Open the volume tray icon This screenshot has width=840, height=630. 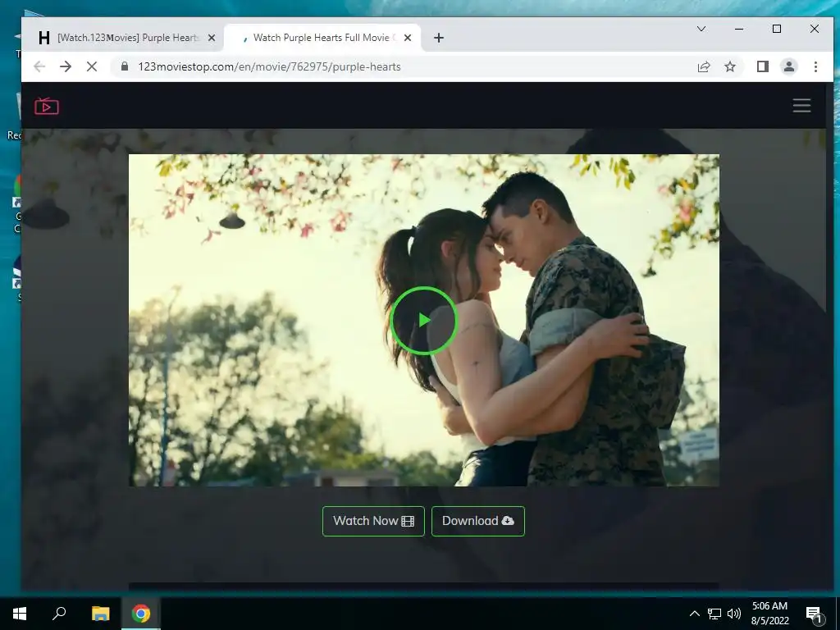pyautogui.click(x=734, y=614)
